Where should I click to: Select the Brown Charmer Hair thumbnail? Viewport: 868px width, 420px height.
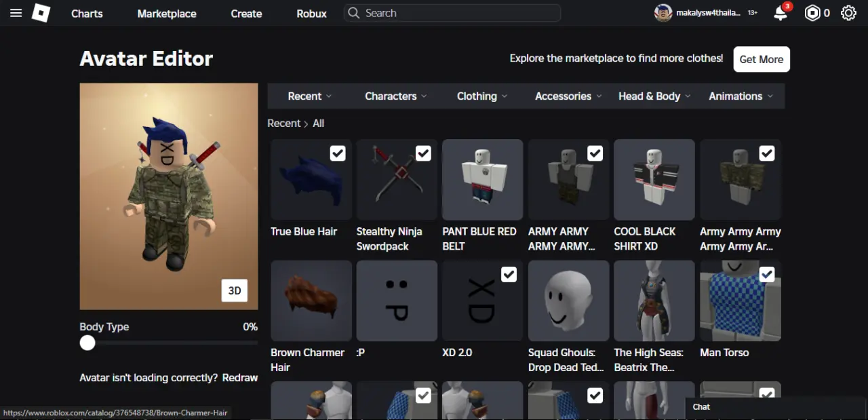click(311, 301)
